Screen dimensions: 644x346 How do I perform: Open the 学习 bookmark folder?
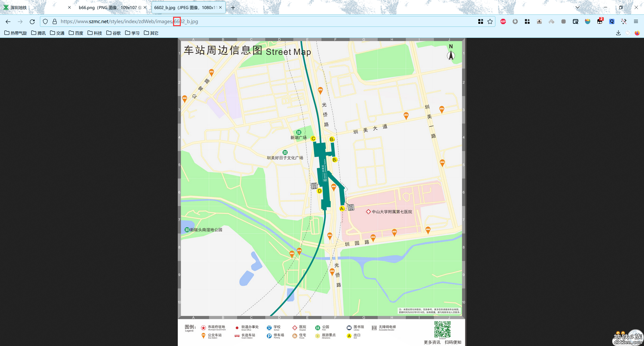132,33
